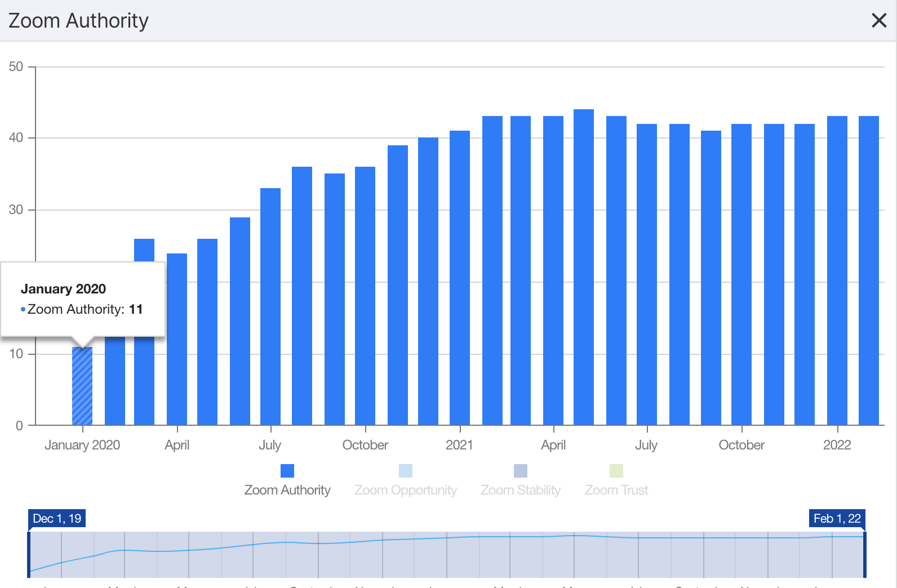Show the Zoom Stability series label

coord(521,490)
